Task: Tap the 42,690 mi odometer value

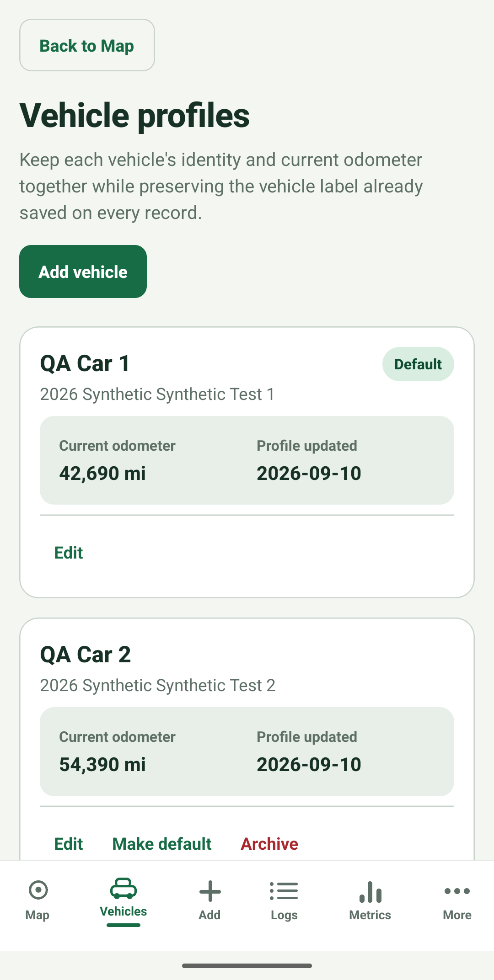Action: (x=102, y=473)
